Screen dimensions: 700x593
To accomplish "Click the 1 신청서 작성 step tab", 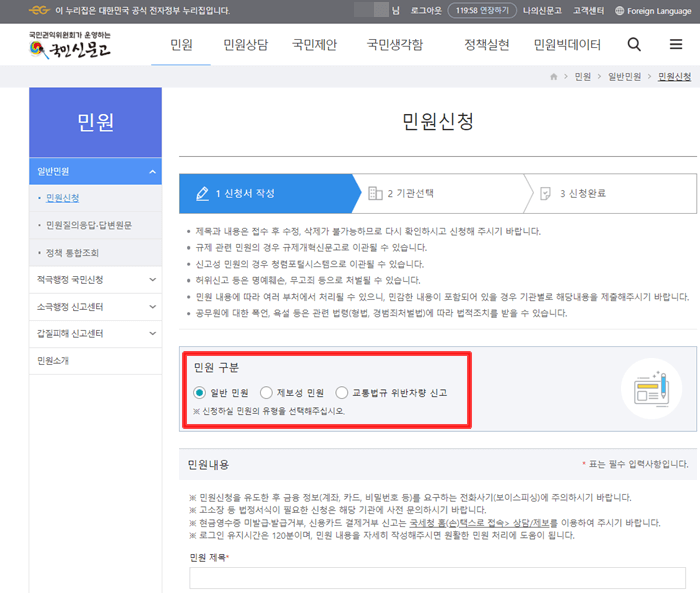I will pyautogui.click(x=268, y=193).
